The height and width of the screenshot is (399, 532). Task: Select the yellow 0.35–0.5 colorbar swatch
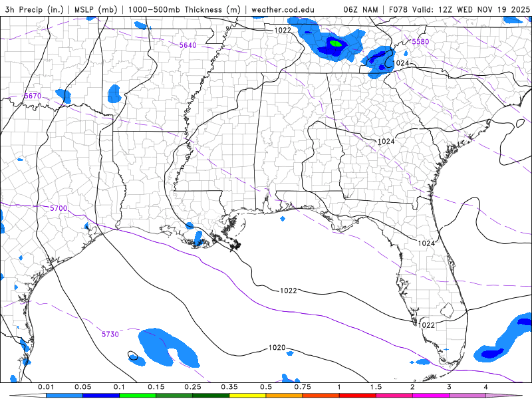point(247,396)
